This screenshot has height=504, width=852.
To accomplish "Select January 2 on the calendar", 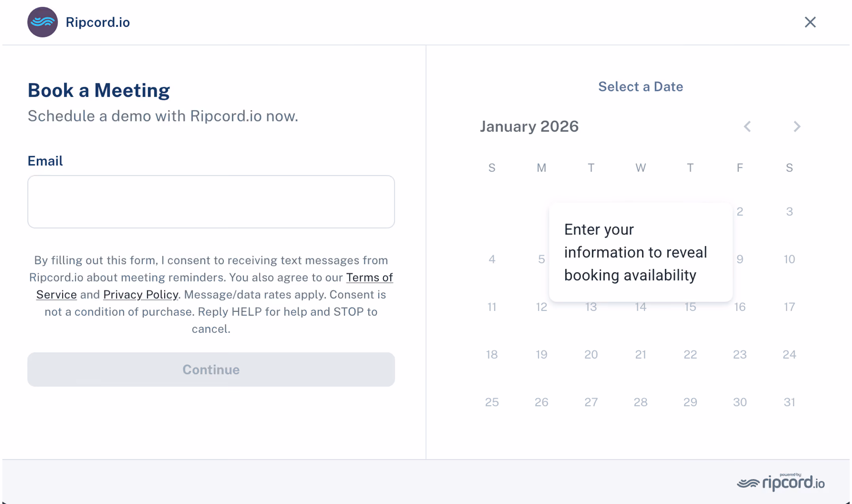I will (740, 211).
